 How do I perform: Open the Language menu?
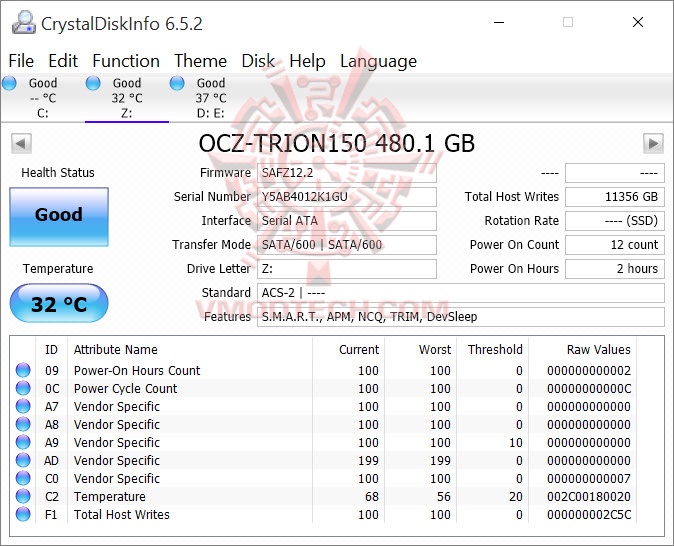(x=378, y=61)
